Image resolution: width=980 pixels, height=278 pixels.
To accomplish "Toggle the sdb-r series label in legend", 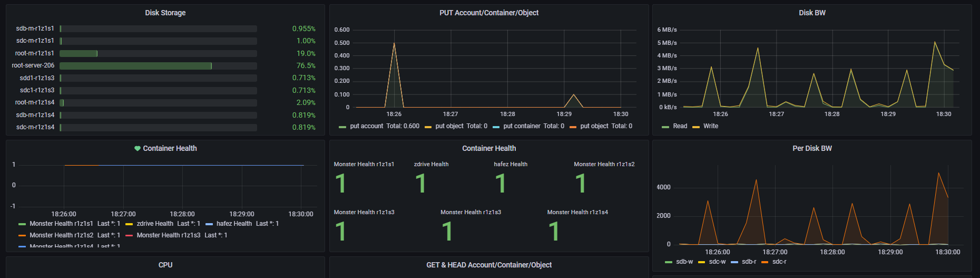I will (749, 262).
